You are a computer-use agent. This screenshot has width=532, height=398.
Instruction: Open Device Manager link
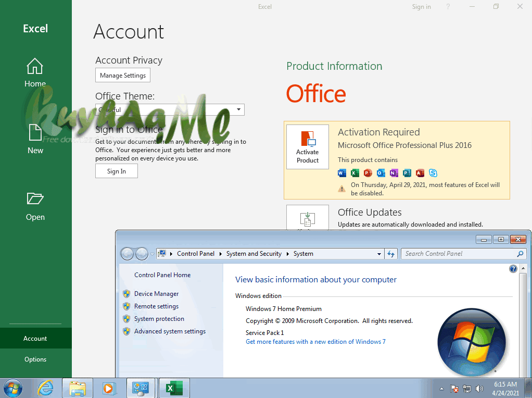tap(156, 294)
